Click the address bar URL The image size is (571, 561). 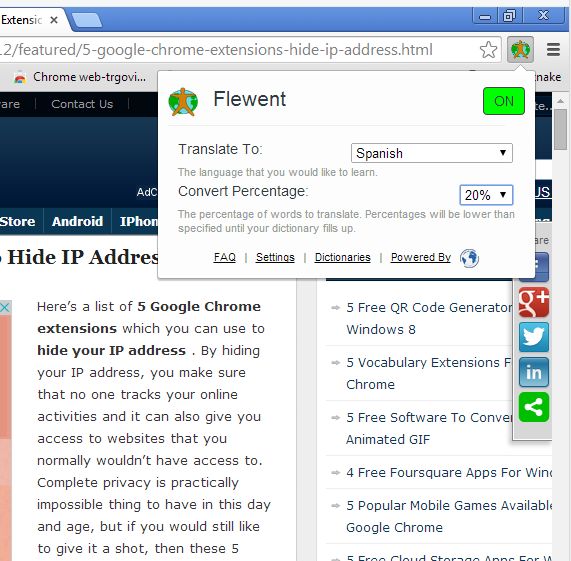[x=216, y=50]
